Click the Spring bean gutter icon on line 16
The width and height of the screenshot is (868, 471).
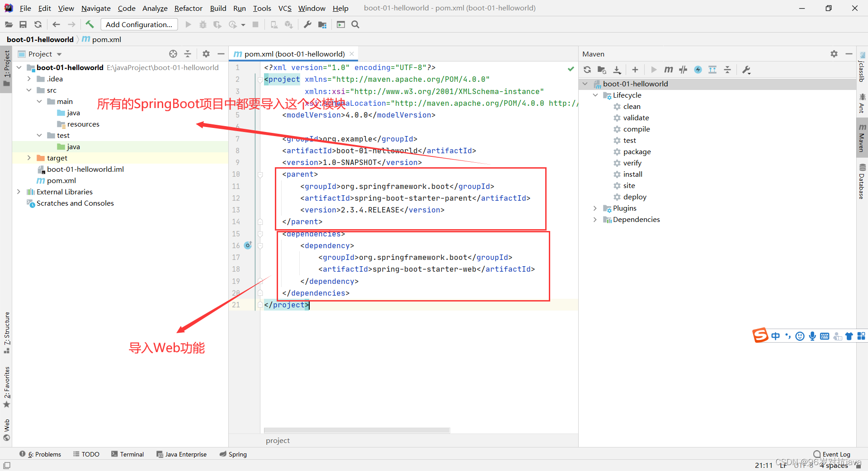click(x=248, y=245)
